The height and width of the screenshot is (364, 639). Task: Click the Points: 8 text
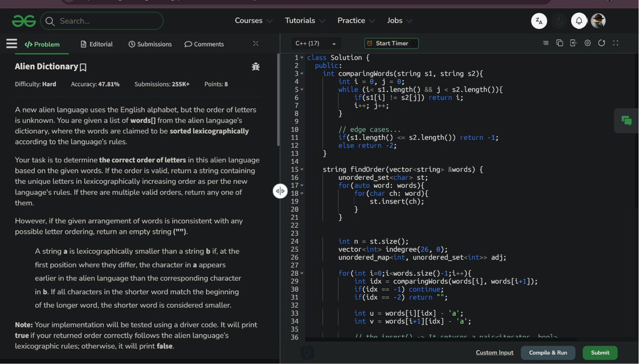tap(216, 84)
